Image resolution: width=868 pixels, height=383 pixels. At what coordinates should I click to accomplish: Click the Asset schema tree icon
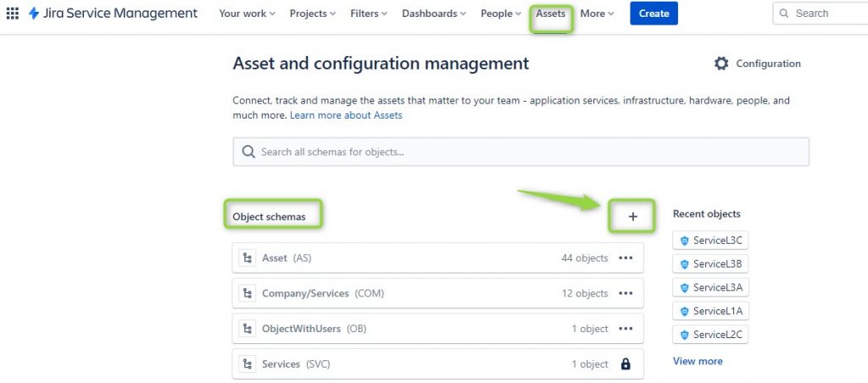click(x=248, y=258)
